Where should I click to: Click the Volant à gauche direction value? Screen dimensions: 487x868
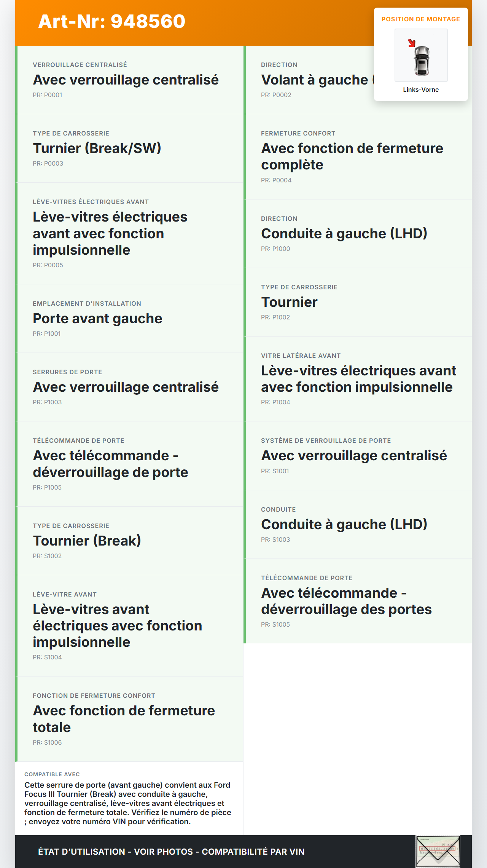pyautogui.click(x=315, y=80)
